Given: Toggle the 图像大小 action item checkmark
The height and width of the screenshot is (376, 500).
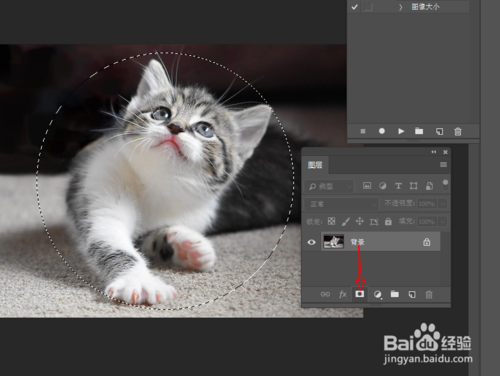Looking at the screenshot, I should pyautogui.click(x=354, y=7).
